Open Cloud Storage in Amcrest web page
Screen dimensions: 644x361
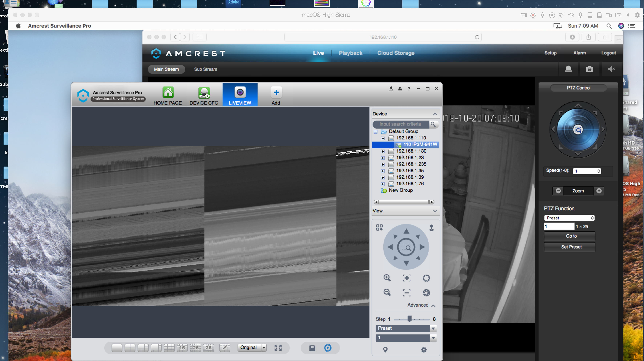[396, 53]
